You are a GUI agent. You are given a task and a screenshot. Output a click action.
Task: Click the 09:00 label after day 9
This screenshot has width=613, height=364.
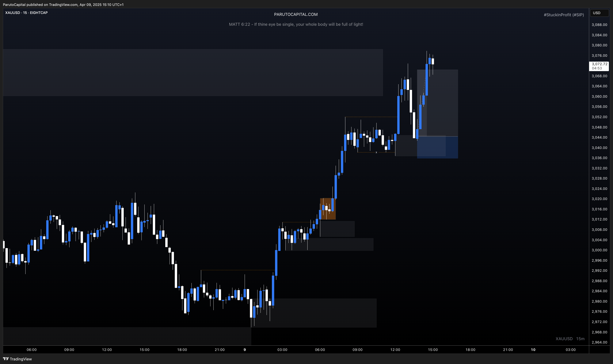pyautogui.click(x=357, y=349)
